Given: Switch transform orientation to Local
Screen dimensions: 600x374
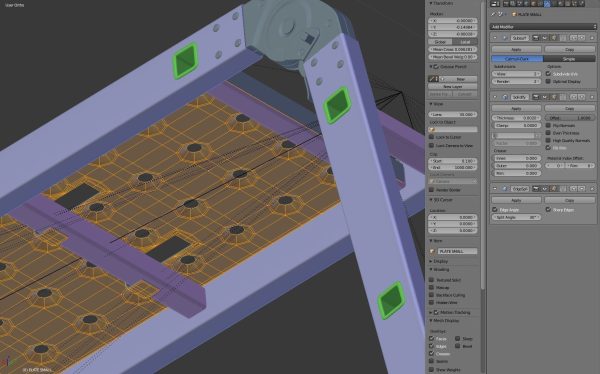Looking at the screenshot, I should (465, 42).
